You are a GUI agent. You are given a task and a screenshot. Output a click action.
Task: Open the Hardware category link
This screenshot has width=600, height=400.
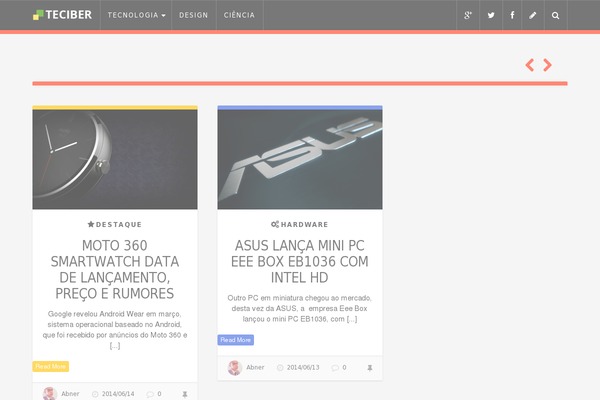(x=304, y=224)
